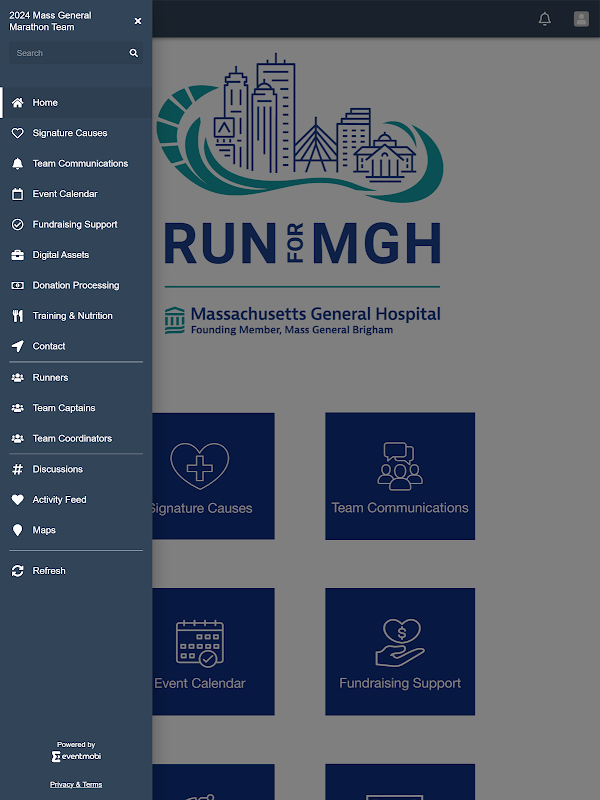
Task: Close the side menu with the X icon
Action: pyautogui.click(x=138, y=21)
